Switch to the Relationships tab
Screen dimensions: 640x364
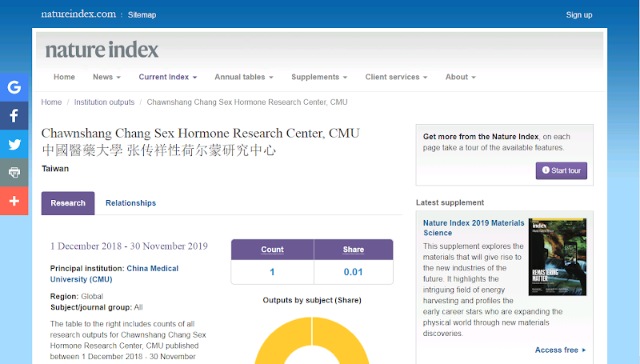tap(130, 203)
